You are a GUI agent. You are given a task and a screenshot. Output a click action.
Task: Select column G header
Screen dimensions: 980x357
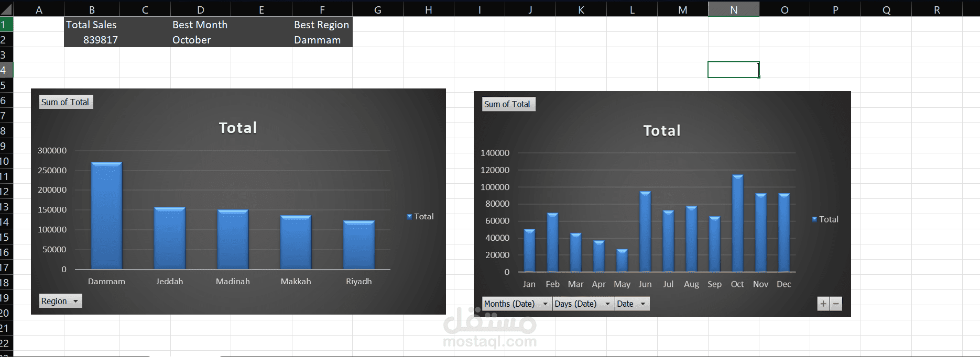tap(378, 9)
